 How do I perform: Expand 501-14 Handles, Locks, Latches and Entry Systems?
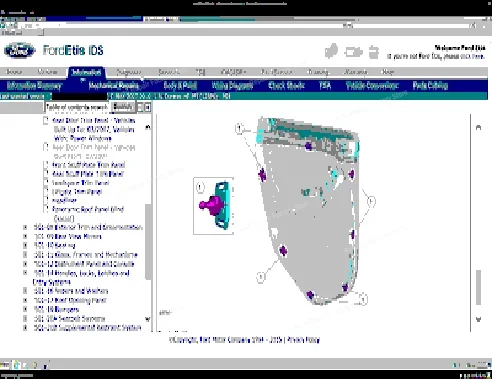pyautogui.click(x=25, y=273)
